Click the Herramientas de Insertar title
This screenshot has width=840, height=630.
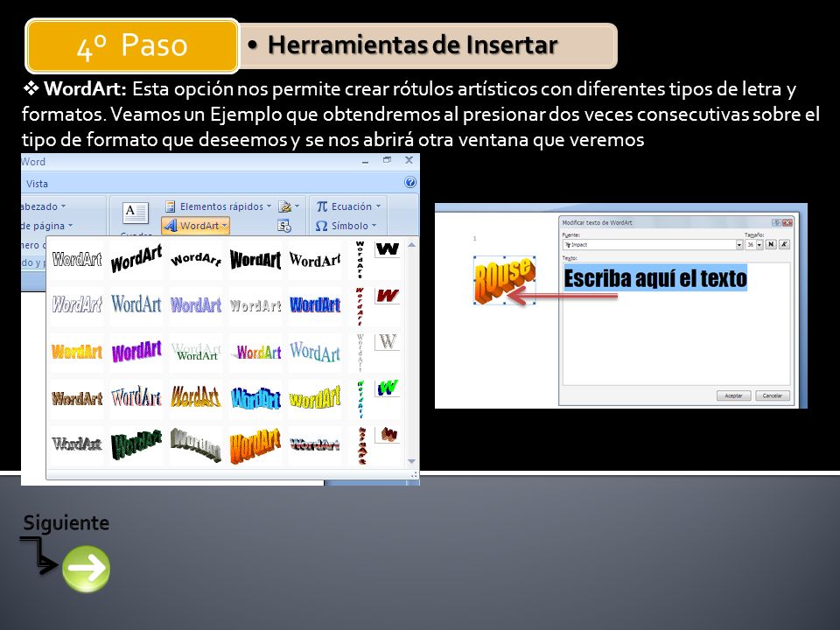coord(412,45)
